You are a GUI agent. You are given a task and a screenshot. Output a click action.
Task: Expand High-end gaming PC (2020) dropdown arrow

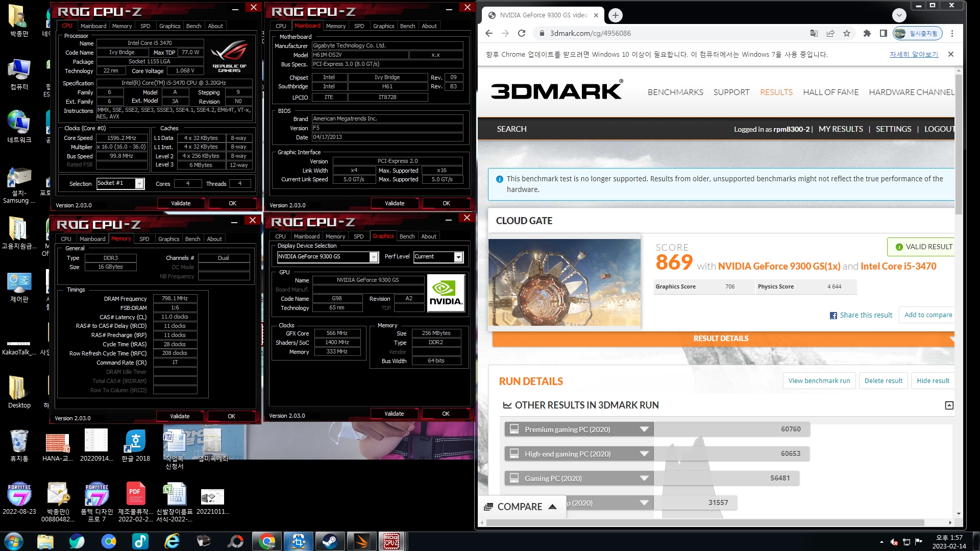(x=644, y=454)
